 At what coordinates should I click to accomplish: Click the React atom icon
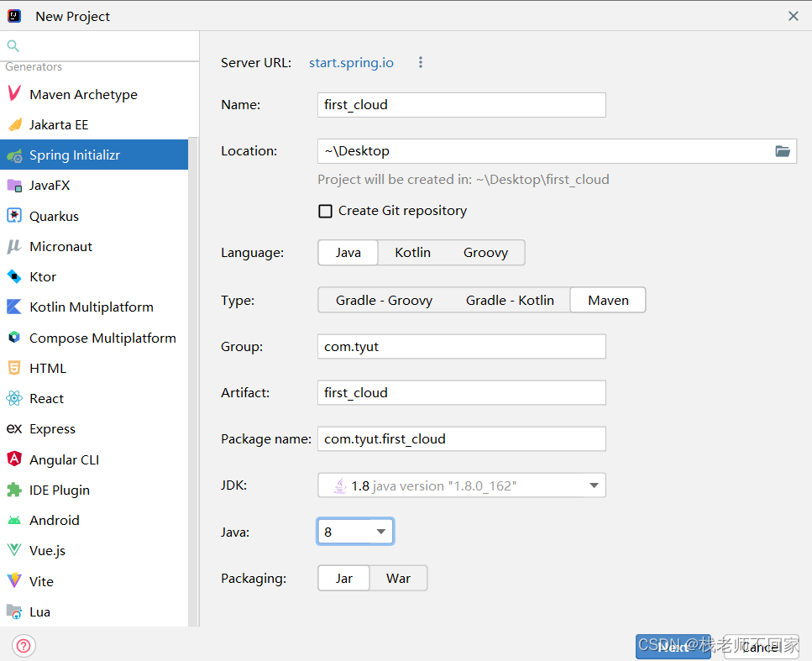[x=14, y=398]
